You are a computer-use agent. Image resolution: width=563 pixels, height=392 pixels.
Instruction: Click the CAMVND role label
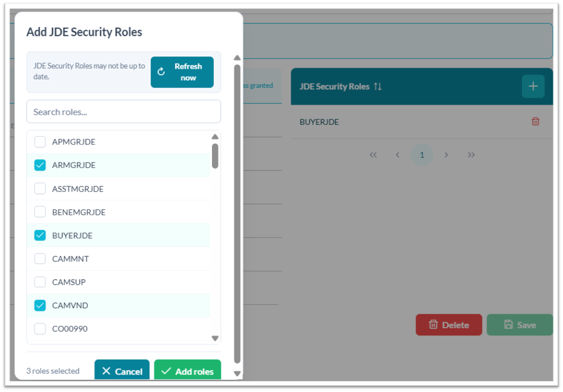pyautogui.click(x=70, y=305)
